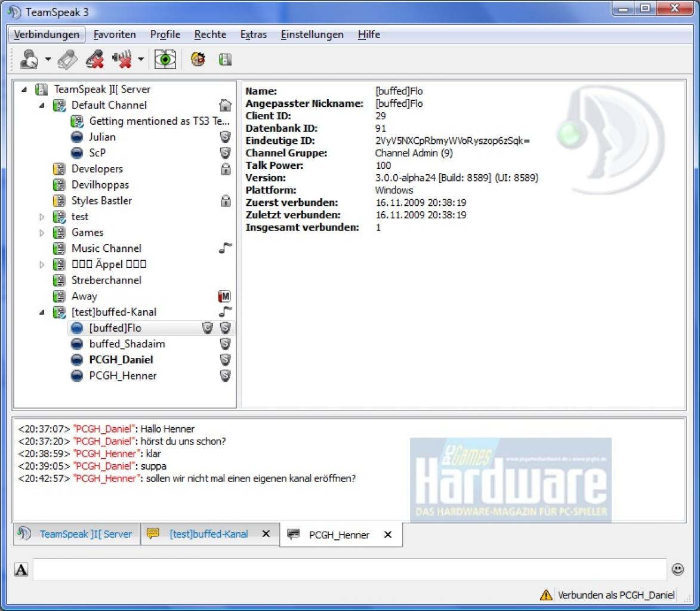Switch to the TeamSpeak ]I[ Server chat tab
The image size is (700, 611).
point(77,534)
